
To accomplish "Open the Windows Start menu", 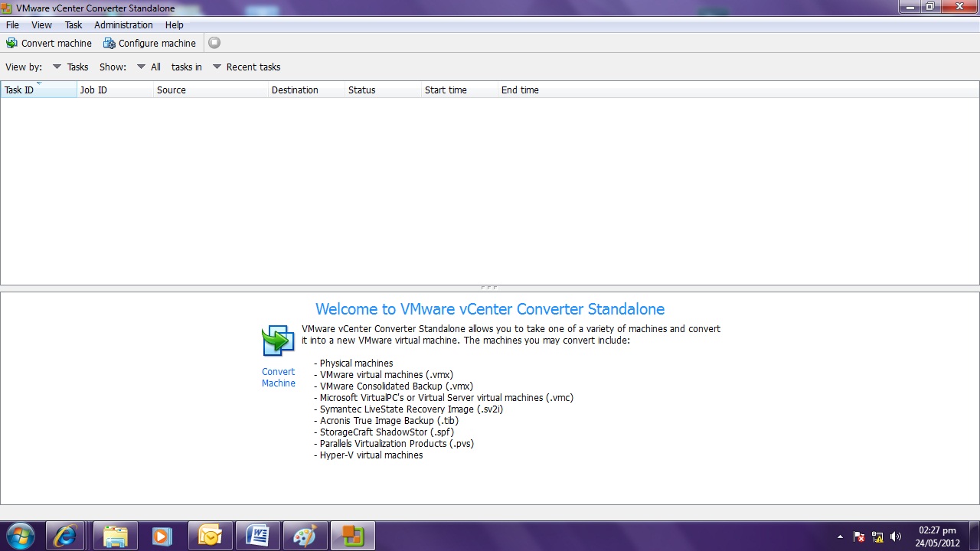I will tap(20, 536).
